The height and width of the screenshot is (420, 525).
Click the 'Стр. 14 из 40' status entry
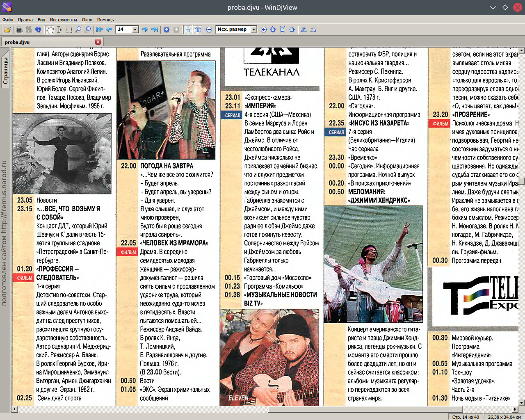coord(466,417)
